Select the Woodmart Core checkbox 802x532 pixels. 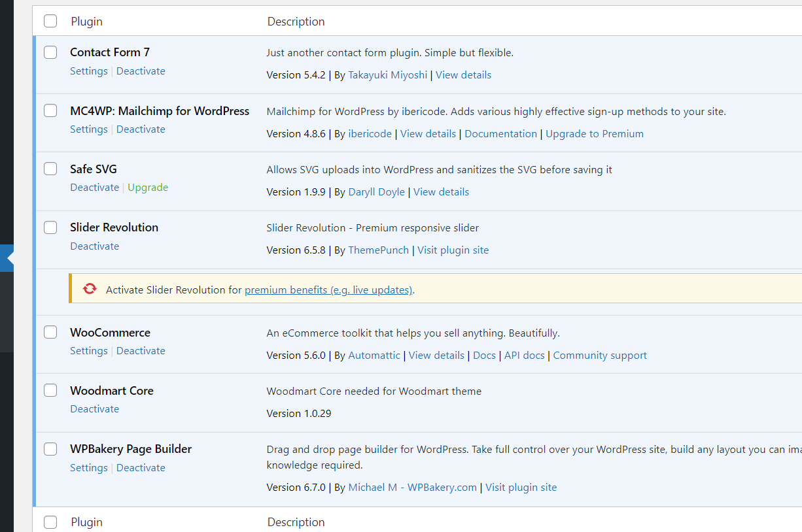[x=50, y=391]
